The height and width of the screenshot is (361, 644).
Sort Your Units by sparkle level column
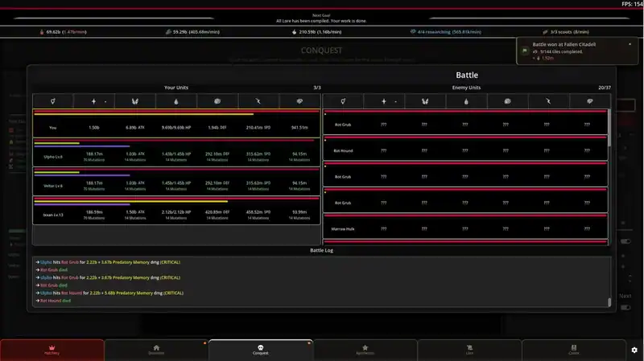click(x=94, y=101)
